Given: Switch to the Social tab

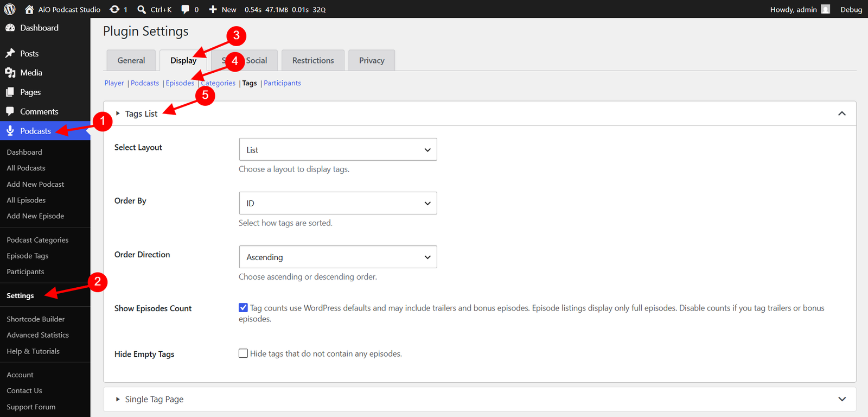Looking at the screenshot, I should (245, 60).
